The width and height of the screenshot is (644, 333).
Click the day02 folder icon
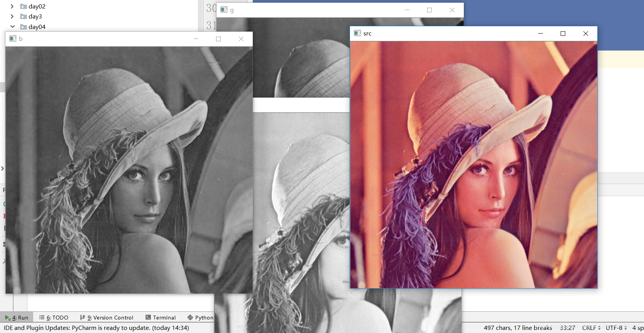tap(24, 6)
